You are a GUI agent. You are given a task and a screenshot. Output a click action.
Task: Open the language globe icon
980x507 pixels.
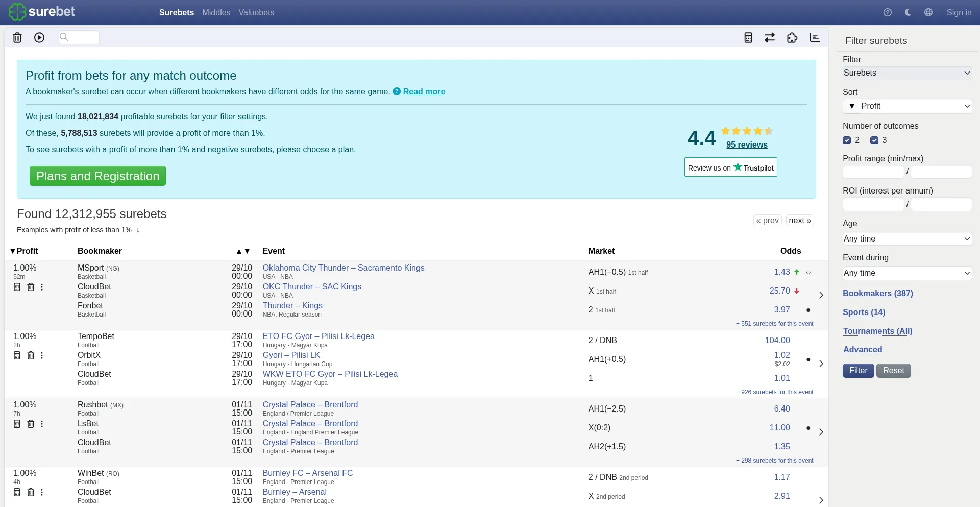click(x=928, y=12)
